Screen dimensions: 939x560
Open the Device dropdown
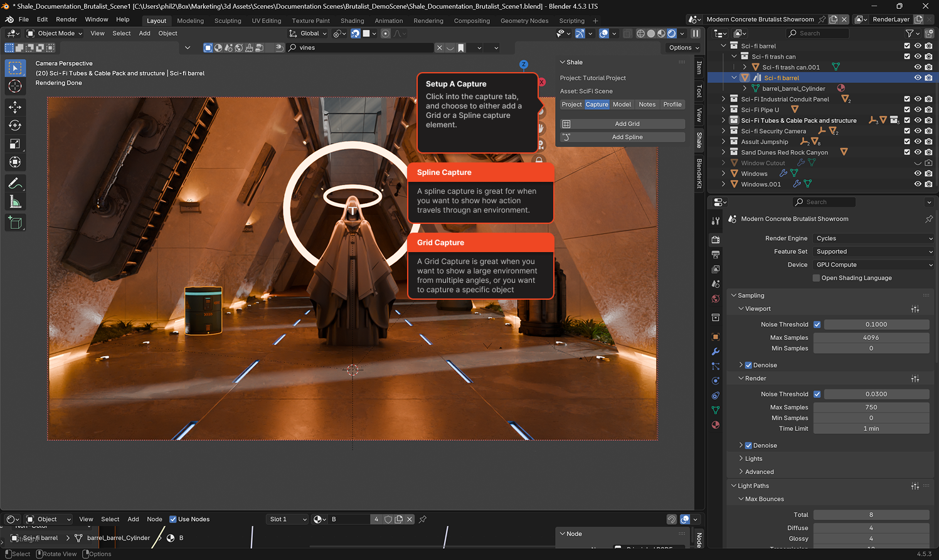874,265
